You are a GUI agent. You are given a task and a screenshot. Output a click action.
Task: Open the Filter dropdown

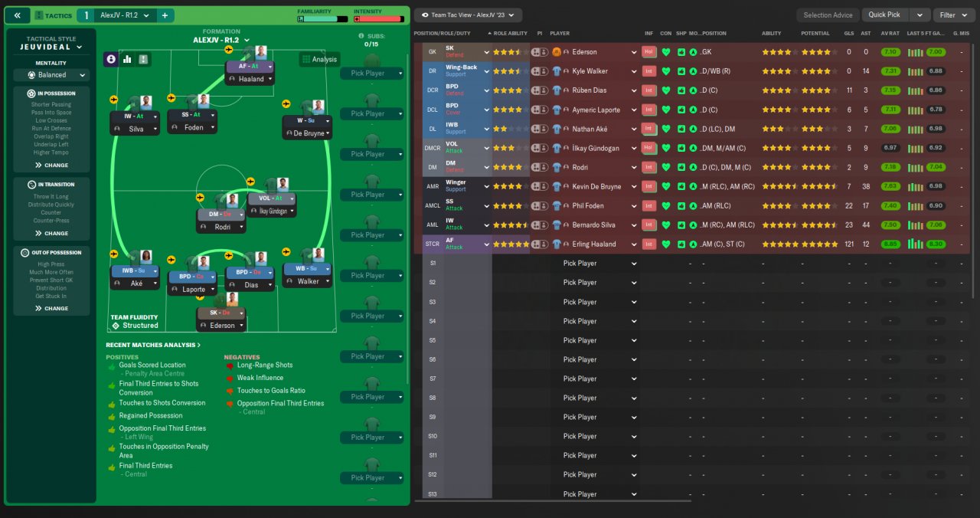[x=953, y=15]
